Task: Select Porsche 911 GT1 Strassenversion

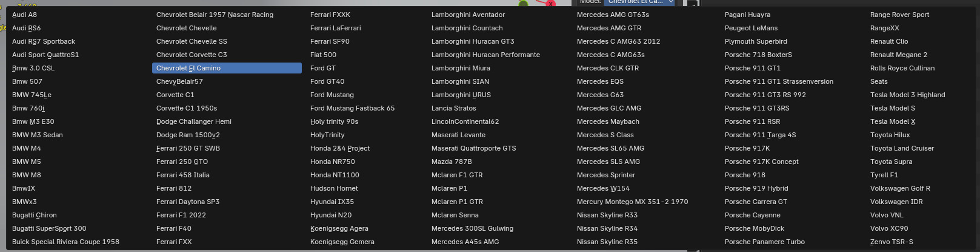Action: [x=779, y=81]
